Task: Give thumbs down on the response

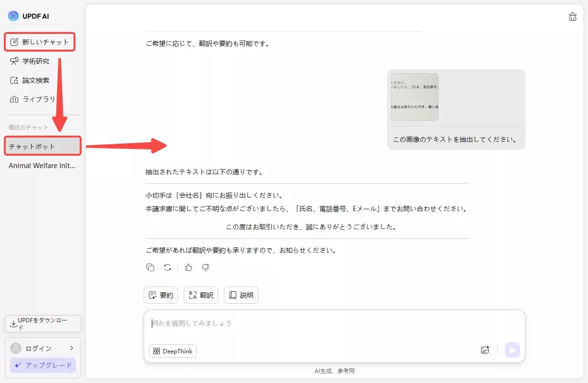Action: pos(206,267)
